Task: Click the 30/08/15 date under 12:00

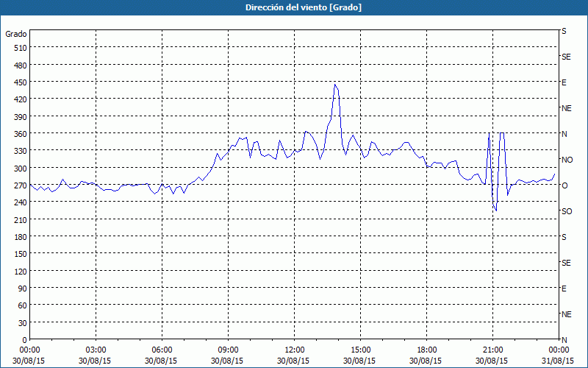Action: tap(295, 361)
